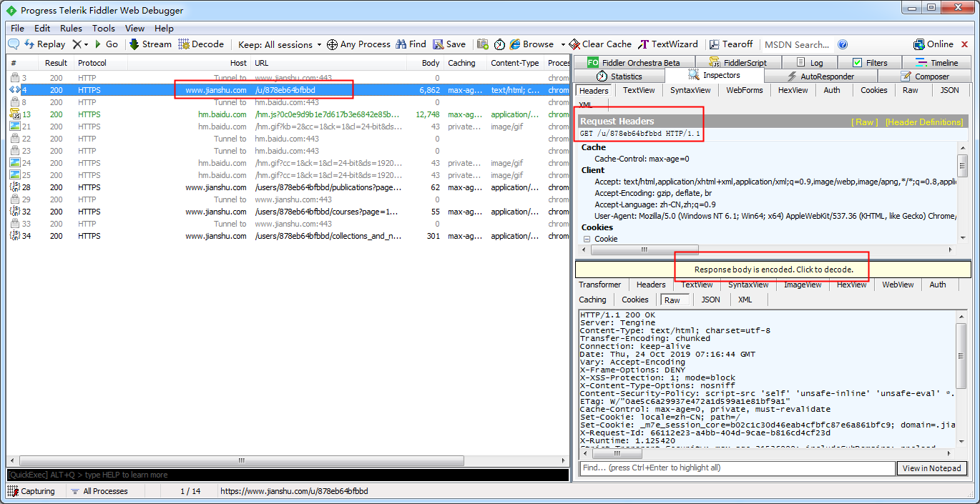
Task: Switch to the Filters tab
Action: pos(869,62)
